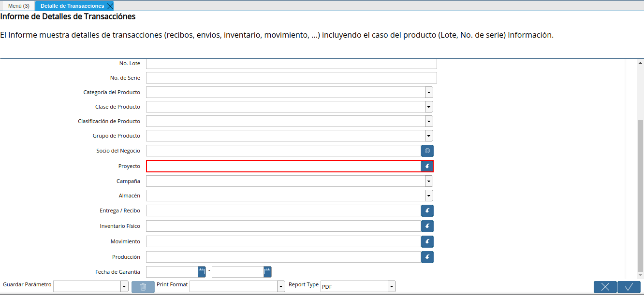
Task: Expand the Report Type PDF dropdown
Action: point(392,287)
